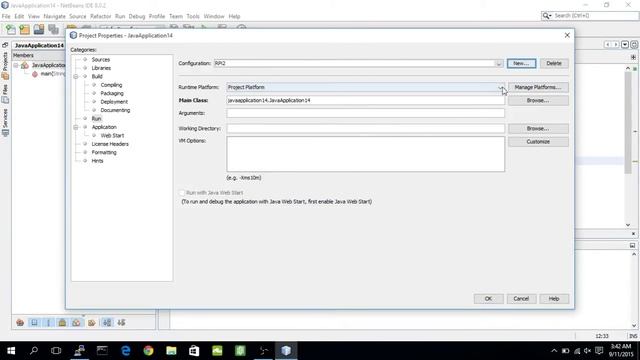The image size is (640, 360).
Task: Click the New Project toolbar icon
Action: point(24,29)
